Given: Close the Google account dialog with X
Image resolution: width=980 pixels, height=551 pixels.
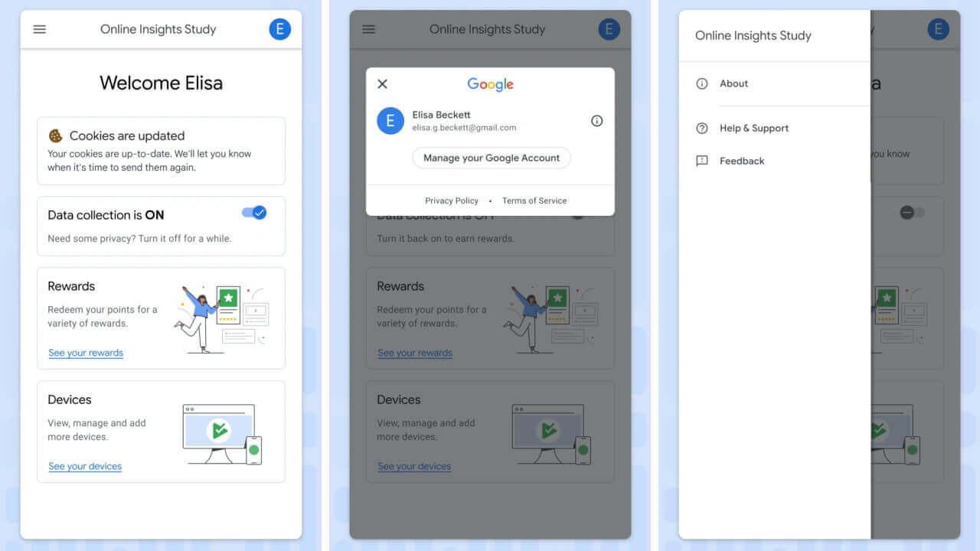Looking at the screenshot, I should [383, 84].
